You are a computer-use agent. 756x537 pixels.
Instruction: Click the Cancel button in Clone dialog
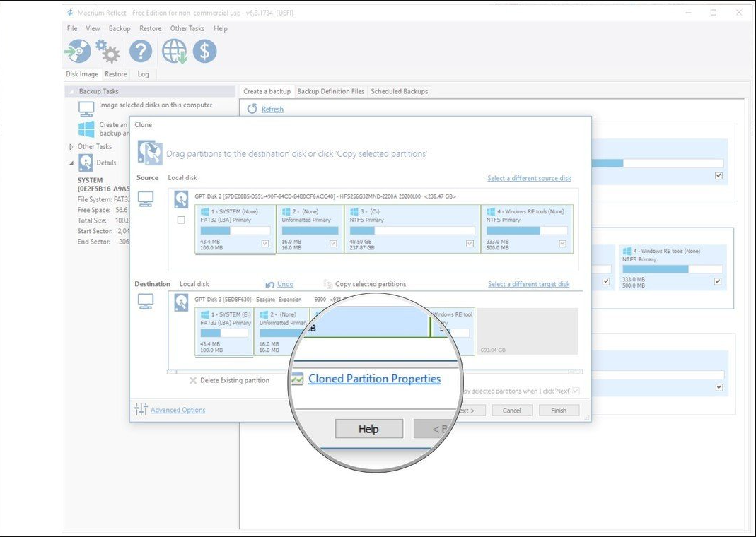pos(512,411)
